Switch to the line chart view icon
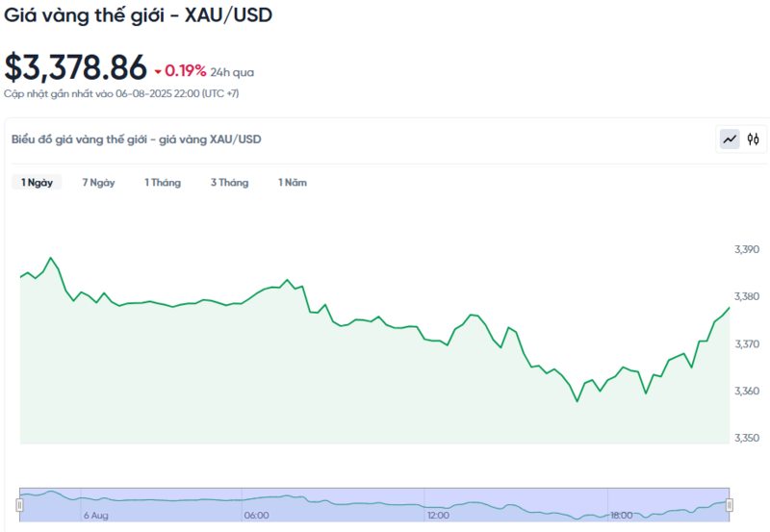 (x=731, y=139)
